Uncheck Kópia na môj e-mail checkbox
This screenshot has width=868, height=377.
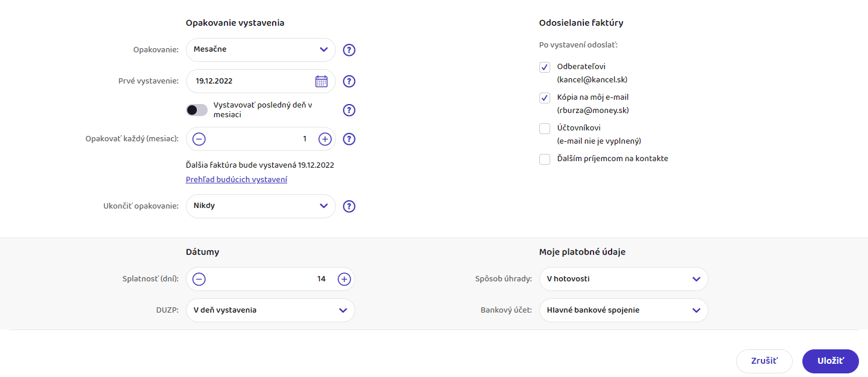[x=545, y=98]
